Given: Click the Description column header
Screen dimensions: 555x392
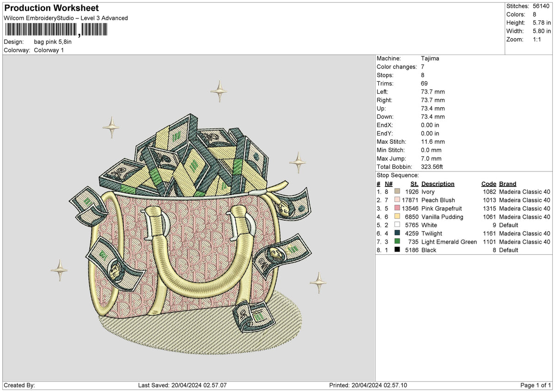Looking at the screenshot, I should click(438, 184).
